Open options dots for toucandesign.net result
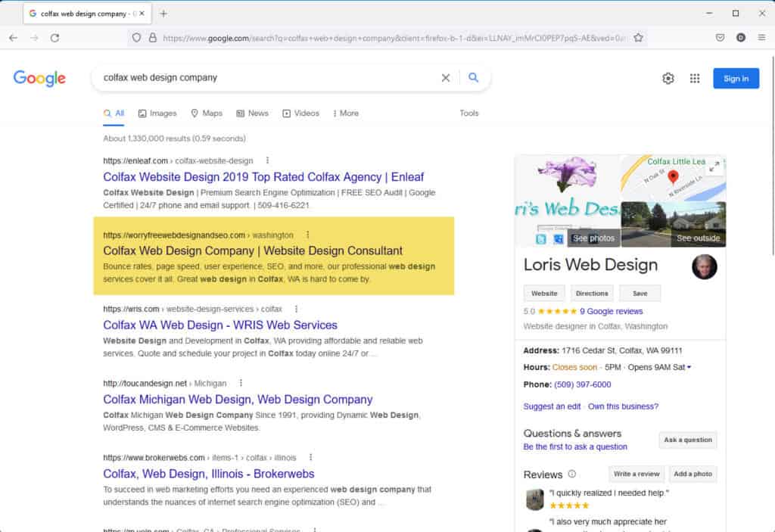The width and height of the screenshot is (775, 532). click(241, 383)
